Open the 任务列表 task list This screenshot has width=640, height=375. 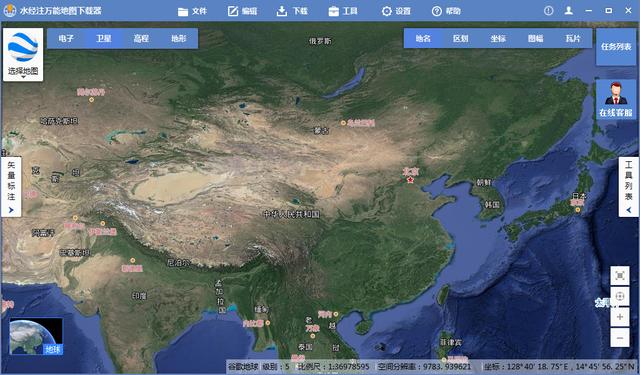pyautogui.click(x=616, y=47)
